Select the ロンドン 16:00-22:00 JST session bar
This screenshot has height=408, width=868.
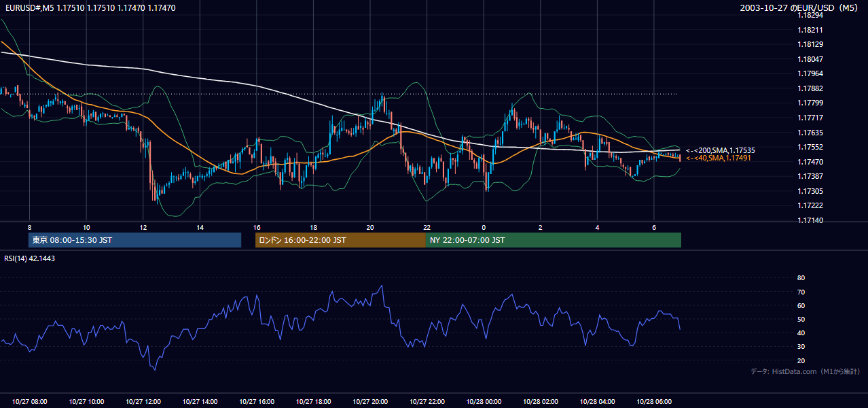tap(340, 240)
